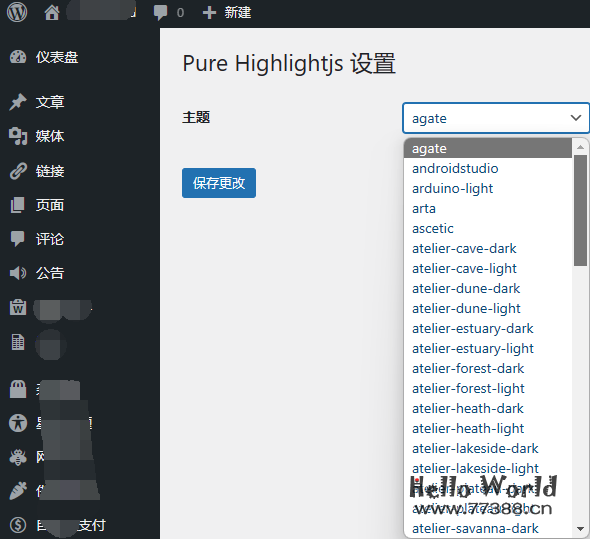This screenshot has width=590, height=539.
Task: Click the shopping basket W sidebar icon
Action: tap(18, 307)
